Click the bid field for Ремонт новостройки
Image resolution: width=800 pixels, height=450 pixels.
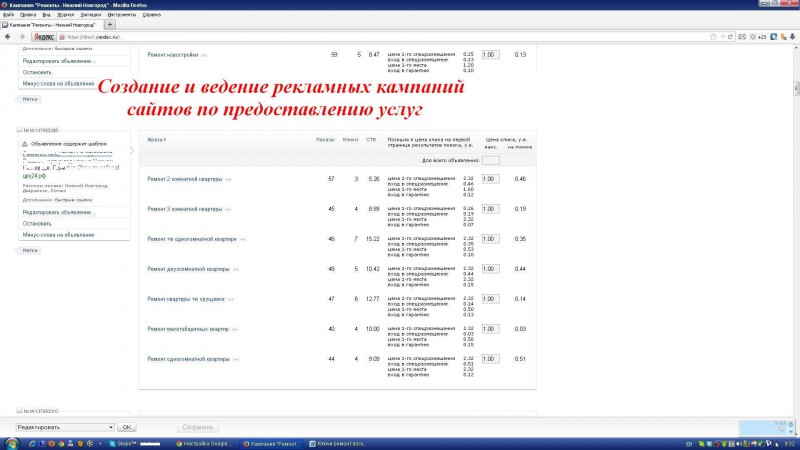tap(491, 55)
